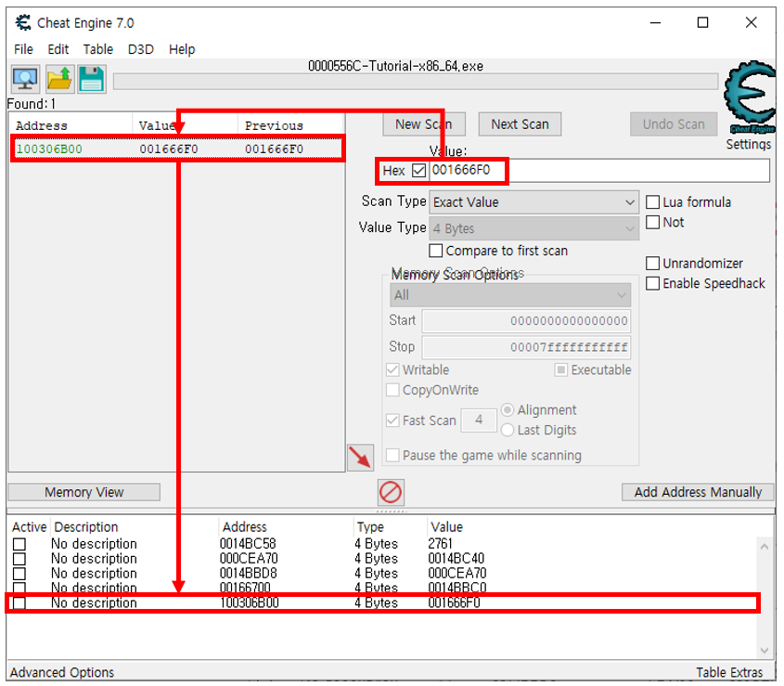This screenshot has height=686, width=784.
Task: Activate the entry with address 0014BC58
Action: coord(19,544)
